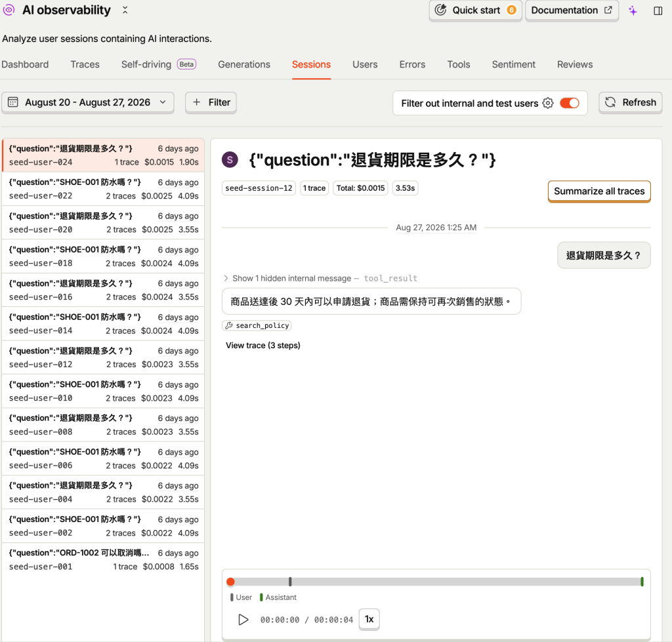The height and width of the screenshot is (642, 672).
Task: Open View trace (3 steps)
Action: click(262, 345)
